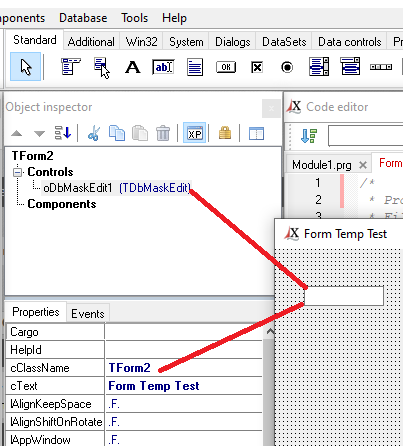Select the Edit box (ab) component
Image resolution: width=403 pixels, height=446 pixels.
163,67
